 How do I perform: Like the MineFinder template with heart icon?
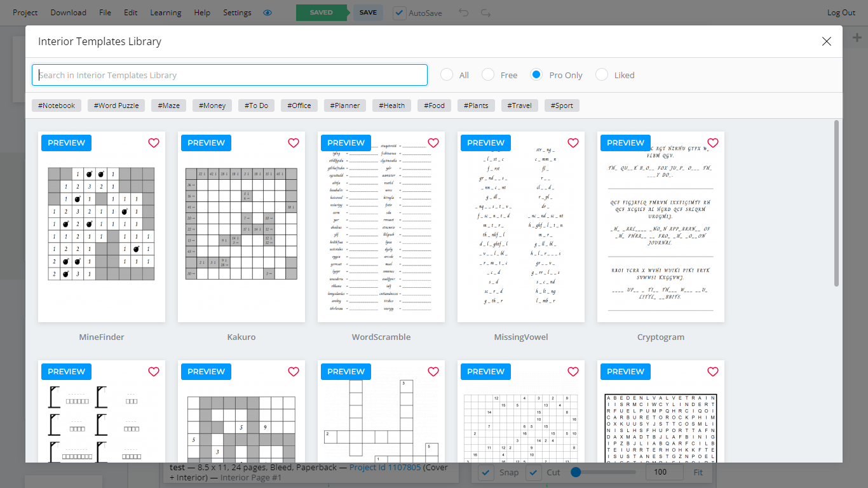click(x=154, y=143)
